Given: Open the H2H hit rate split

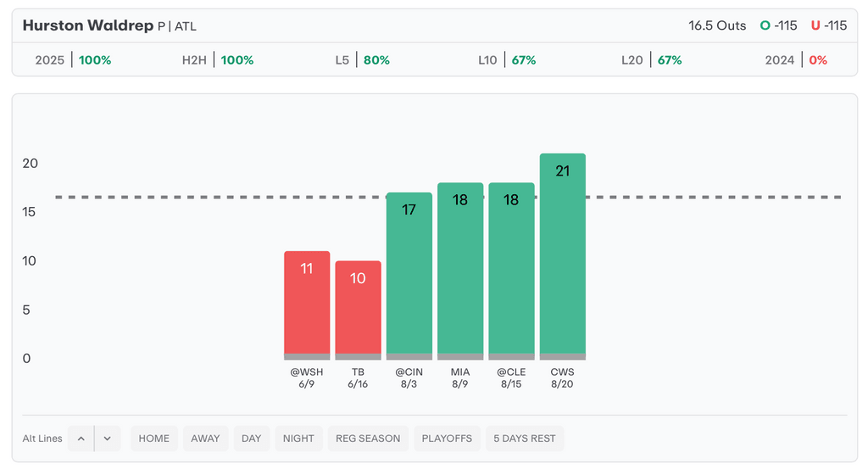Looking at the screenshot, I should pos(218,59).
